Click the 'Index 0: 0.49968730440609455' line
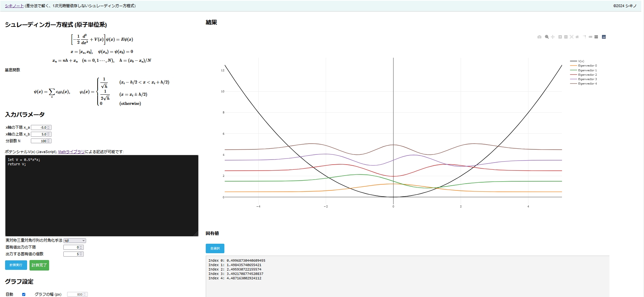This screenshot has height=297, width=644. (237, 261)
